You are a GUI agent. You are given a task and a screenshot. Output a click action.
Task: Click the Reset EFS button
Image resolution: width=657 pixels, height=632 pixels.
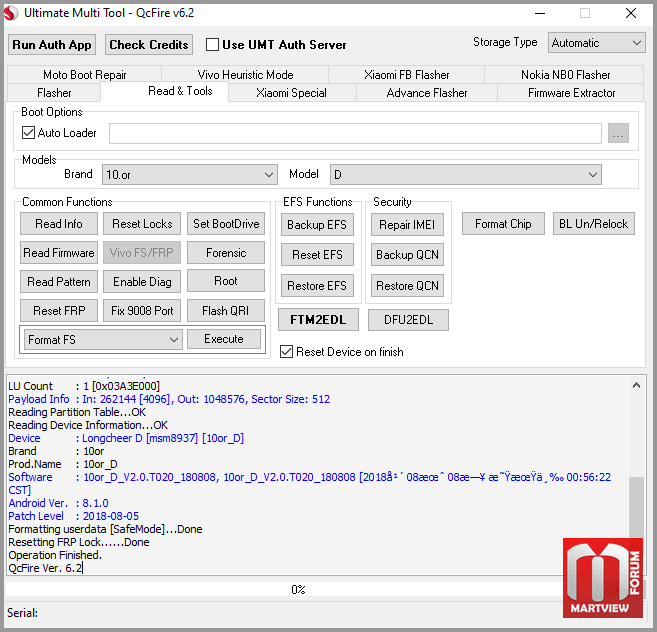[317, 255]
